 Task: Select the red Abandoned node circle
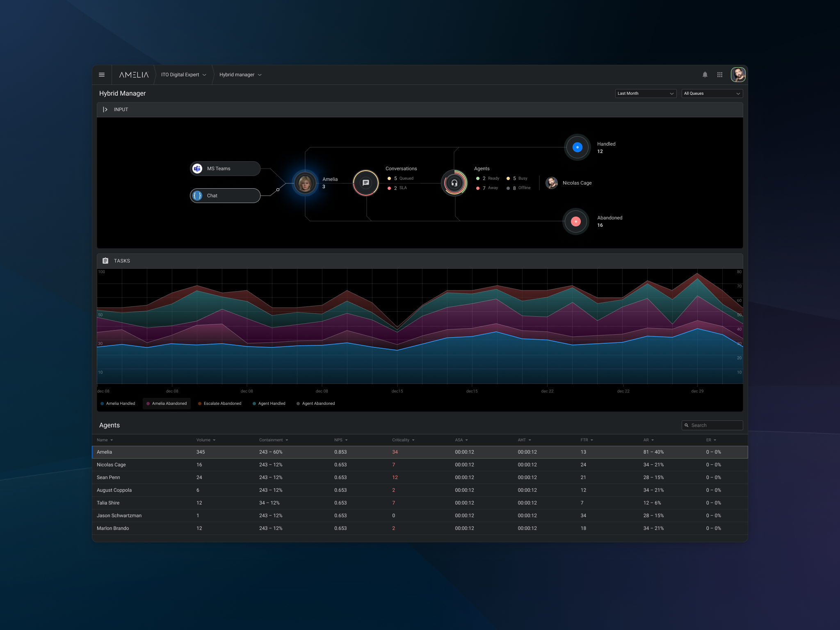(x=575, y=221)
